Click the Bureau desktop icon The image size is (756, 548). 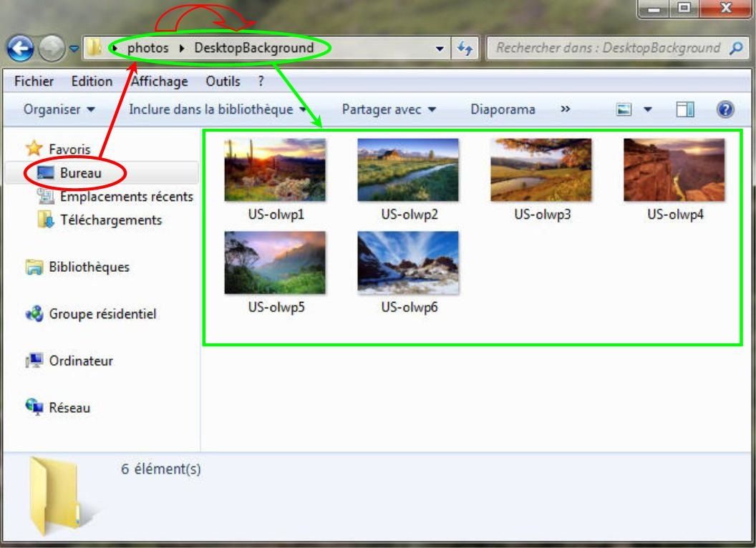click(x=45, y=172)
